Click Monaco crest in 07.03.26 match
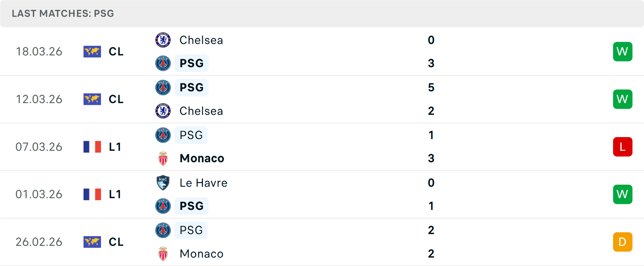Image resolution: width=644 pixels, height=266 pixels. point(163,159)
